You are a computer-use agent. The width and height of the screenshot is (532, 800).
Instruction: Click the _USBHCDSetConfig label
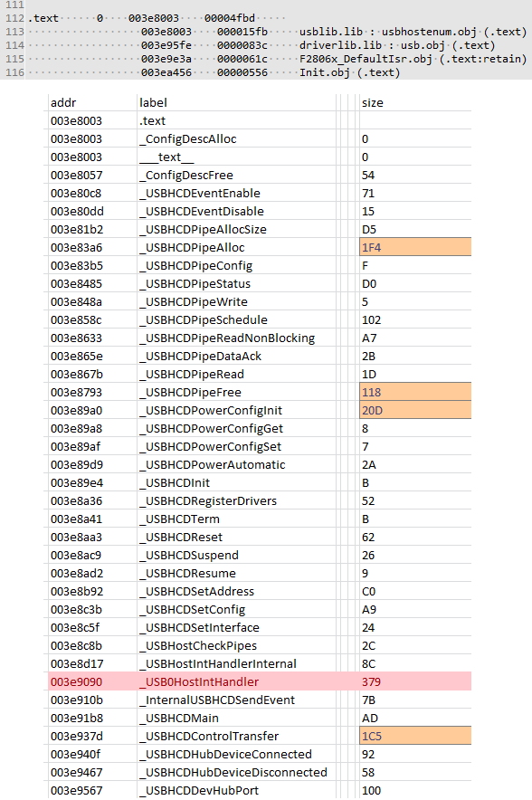(x=193, y=610)
